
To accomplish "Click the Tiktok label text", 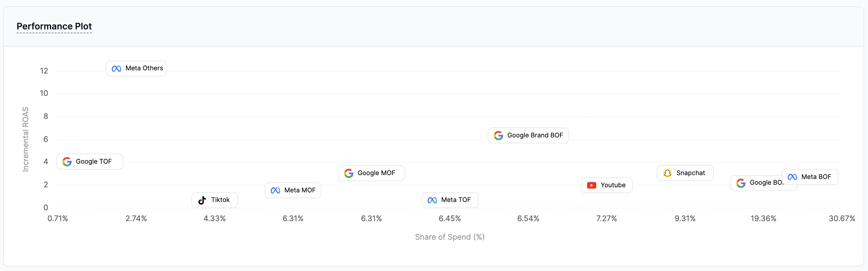I will tap(220, 200).
